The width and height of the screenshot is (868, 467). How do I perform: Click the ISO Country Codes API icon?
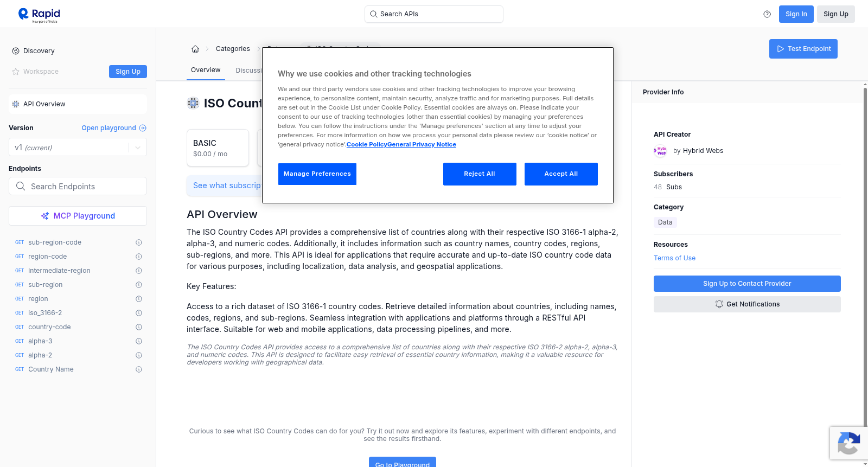[193, 103]
